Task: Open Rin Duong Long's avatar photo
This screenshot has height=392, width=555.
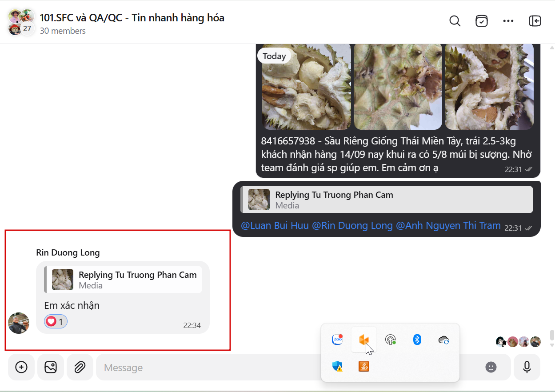Action: [19, 323]
